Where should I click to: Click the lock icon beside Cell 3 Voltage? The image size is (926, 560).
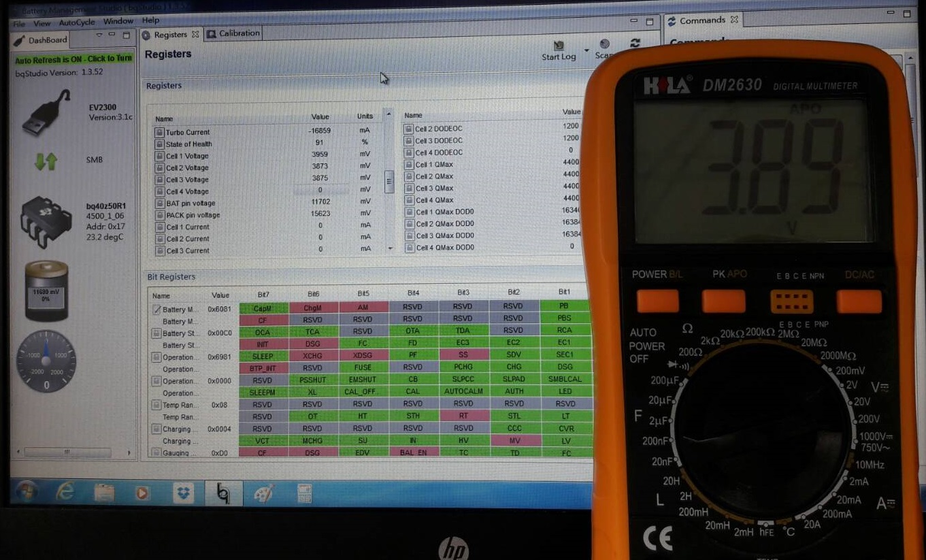point(159,180)
